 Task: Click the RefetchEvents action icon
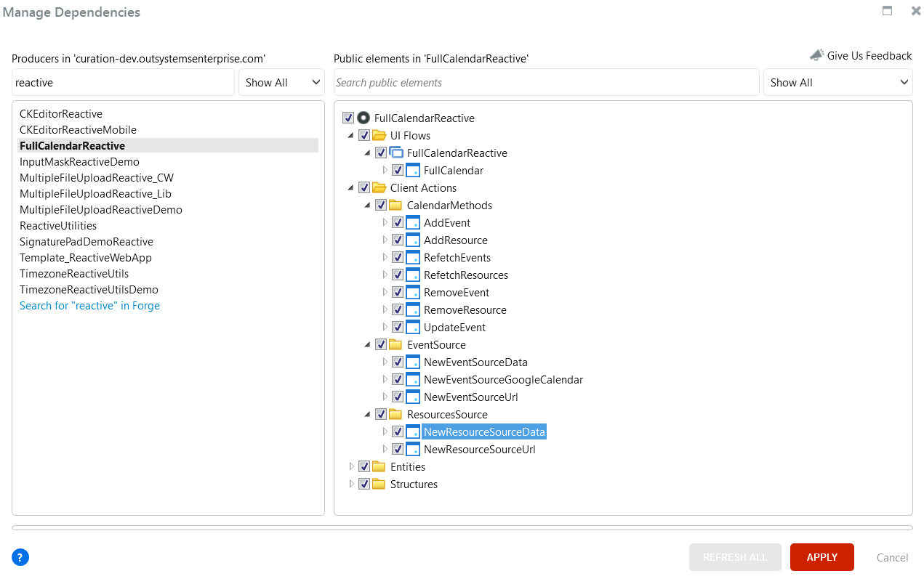412,257
